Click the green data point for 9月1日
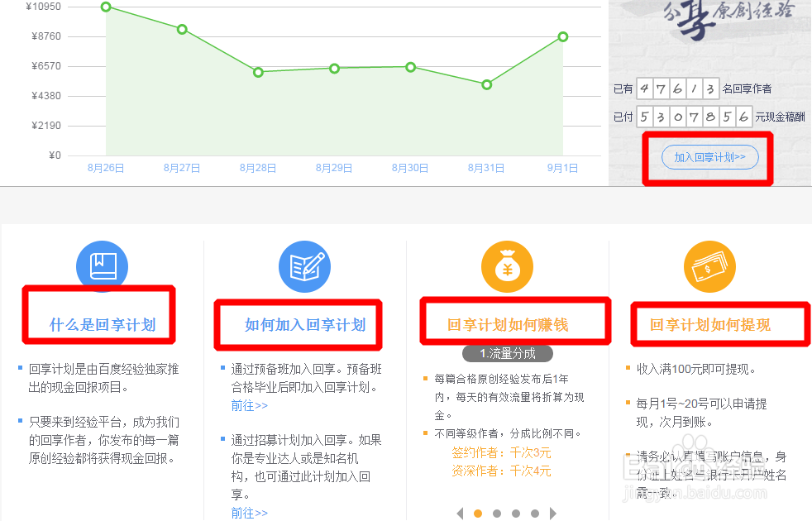Image resolution: width=812 pixels, height=521 pixels. 563,37
